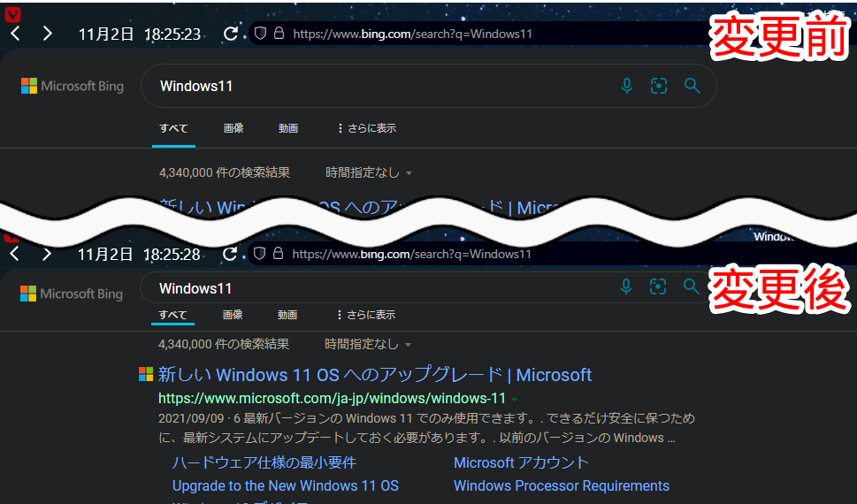The height and width of the screenshot is (504, 857).
Task: Select 動画 tab in lower Bing page
Action: coord(287,315)
